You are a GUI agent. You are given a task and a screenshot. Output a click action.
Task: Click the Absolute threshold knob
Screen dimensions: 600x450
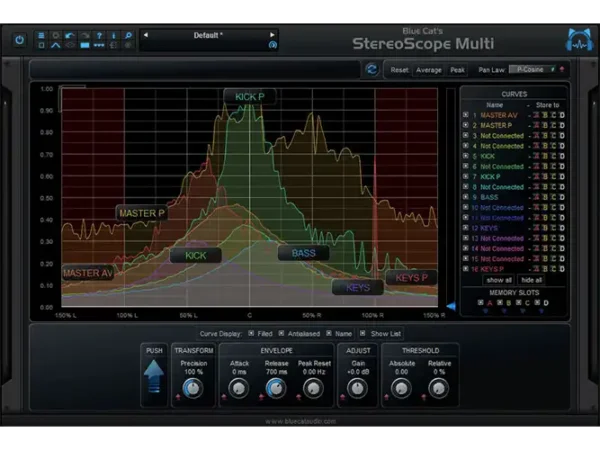(401, 388)
